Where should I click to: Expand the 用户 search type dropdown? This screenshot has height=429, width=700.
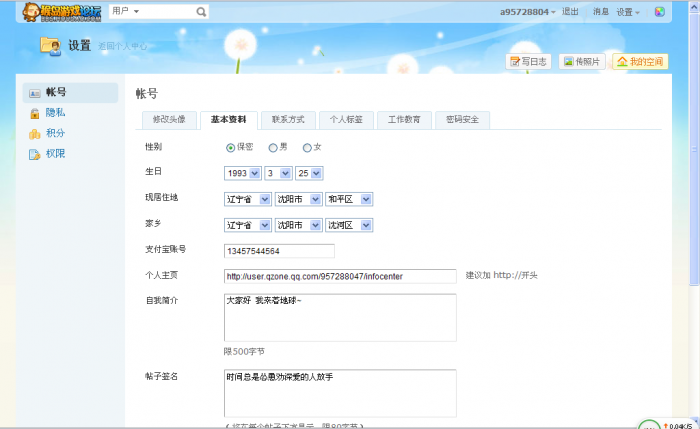(x=125, y=11)
